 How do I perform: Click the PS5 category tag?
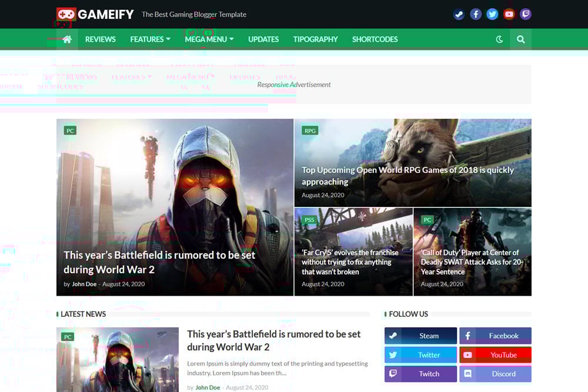click(x=309, y=220)
